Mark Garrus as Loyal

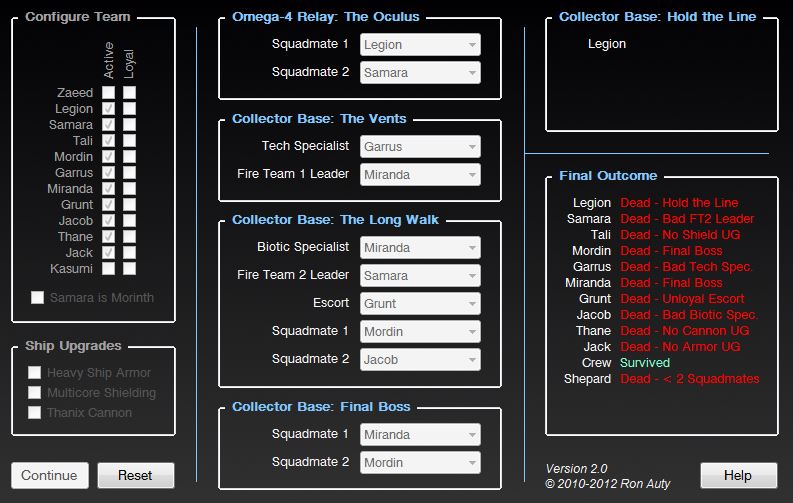(129, 172)
